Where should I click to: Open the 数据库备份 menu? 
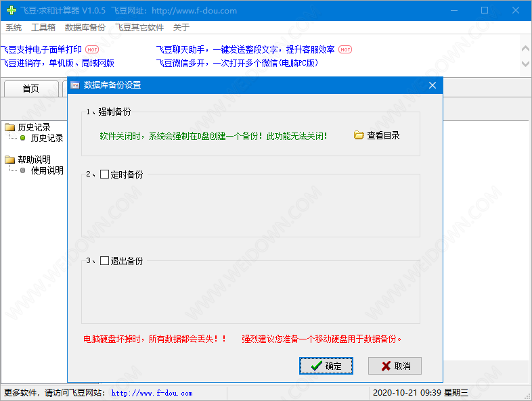(85, 28)
